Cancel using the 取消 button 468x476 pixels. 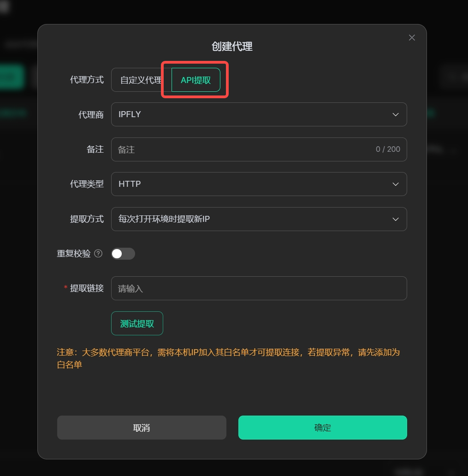pyautogui.click(x=142, y=428)
